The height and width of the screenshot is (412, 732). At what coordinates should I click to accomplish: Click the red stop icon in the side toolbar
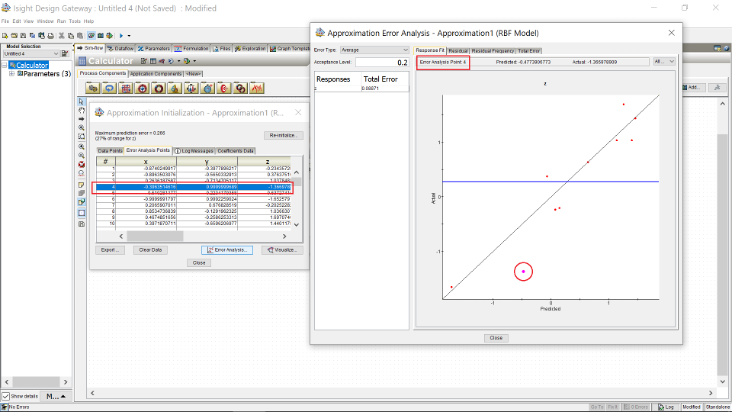82,164
